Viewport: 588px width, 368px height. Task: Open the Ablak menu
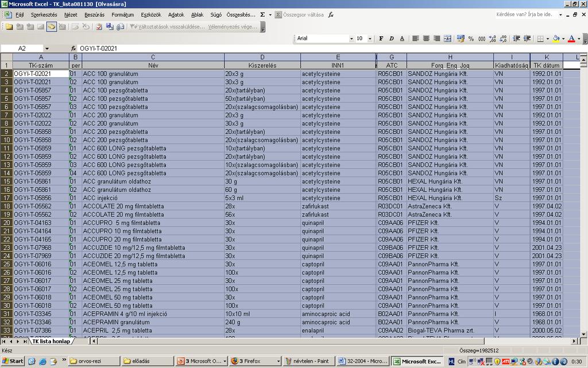coord(198,14)
